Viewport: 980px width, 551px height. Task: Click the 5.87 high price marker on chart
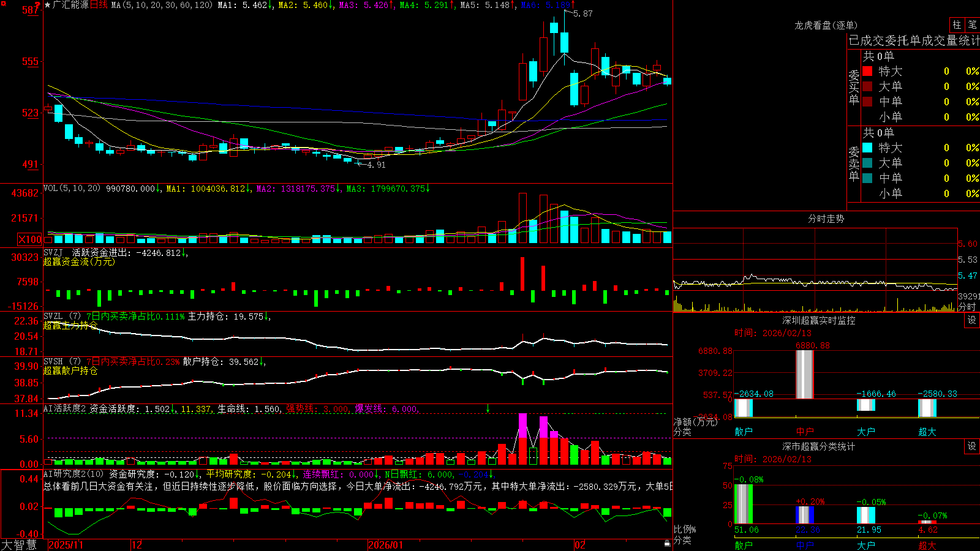[582, 13]
